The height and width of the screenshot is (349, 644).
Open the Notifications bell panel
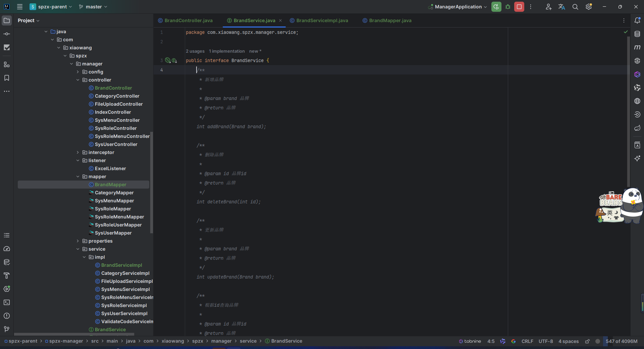[x=637, y=20]
